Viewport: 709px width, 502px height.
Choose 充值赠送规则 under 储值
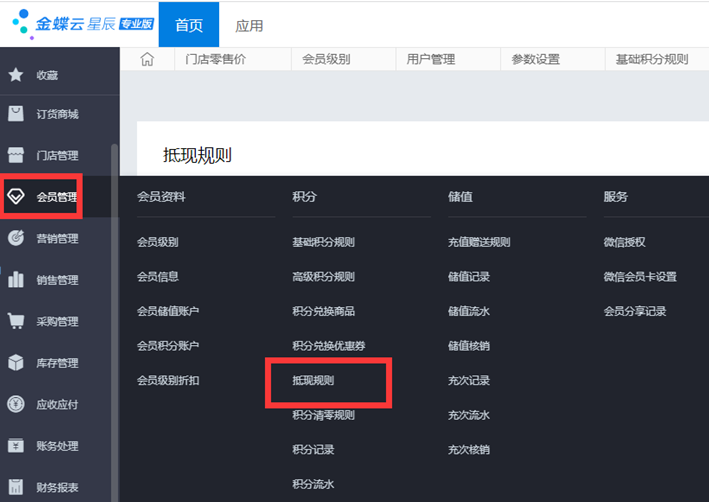click(479, 242)
